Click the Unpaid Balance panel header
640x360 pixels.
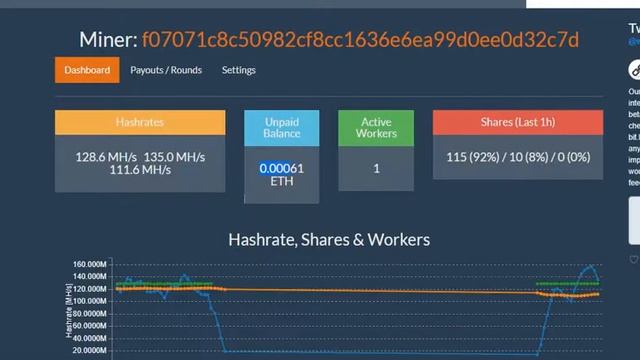tap(282, 128)
